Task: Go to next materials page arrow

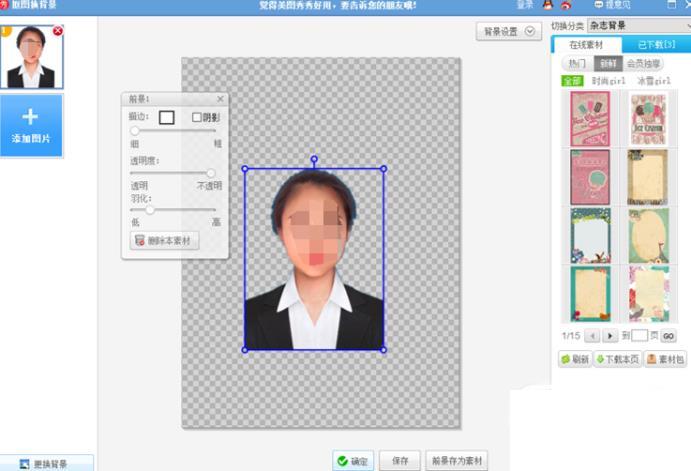Action: [610, 336]
